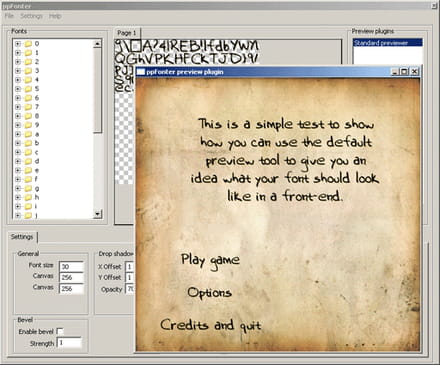440x365 pixels.
Task: Click the Fonts list scroll down arrow
Action: (97, 214)
